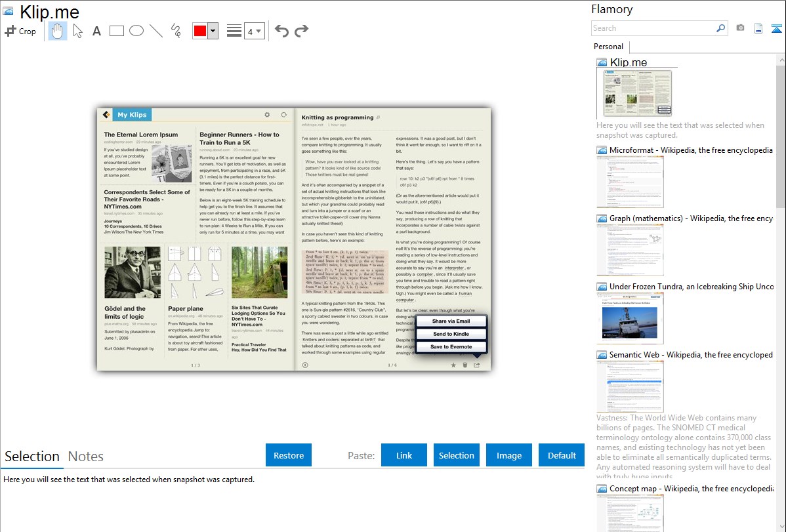Click the paste Link button
Screen dimensions: 786x532
404,455
